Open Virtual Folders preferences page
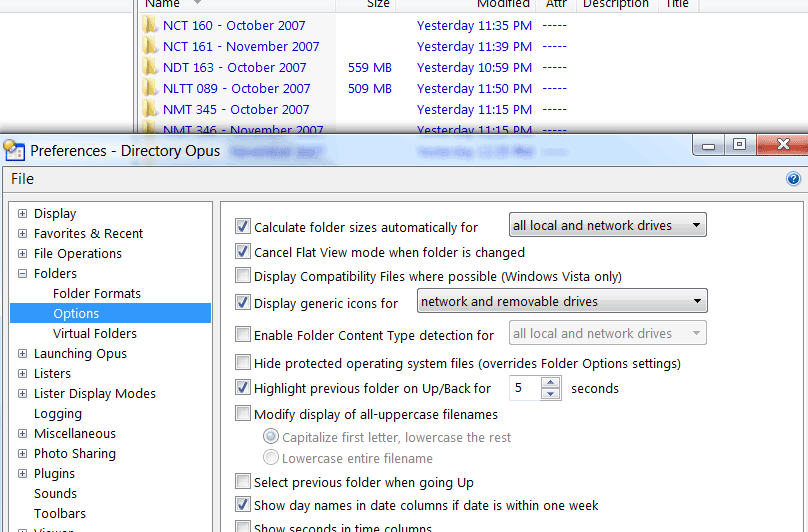Screen dimensions: 808x532 95,334
